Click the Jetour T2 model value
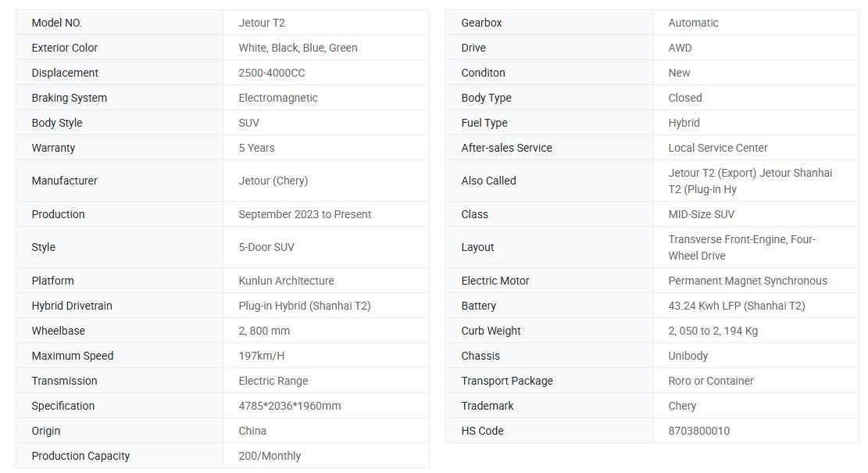868x473 pixels. (262, 23)
